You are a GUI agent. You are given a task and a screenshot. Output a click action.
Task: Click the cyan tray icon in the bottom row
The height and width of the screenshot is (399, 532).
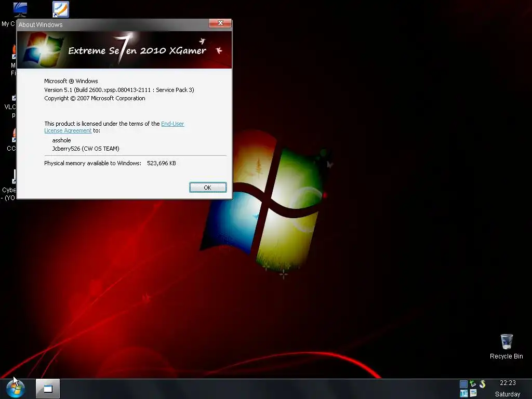[x=463, y=394]
